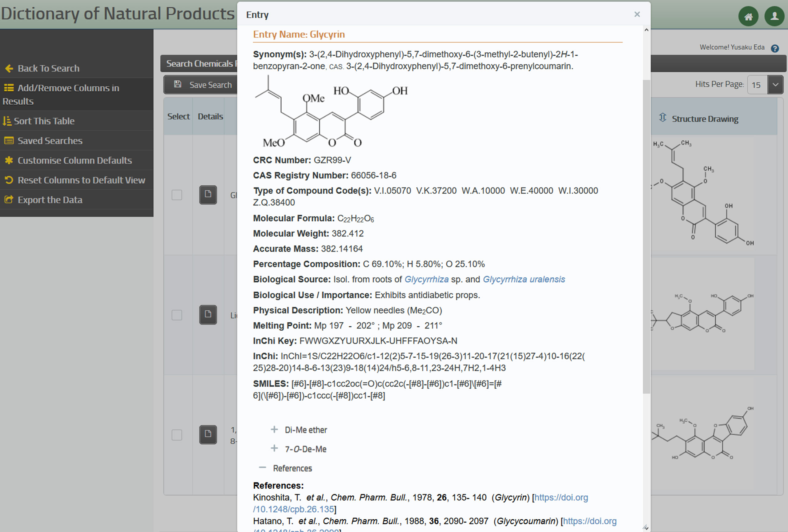Screen dimensions: 788x532
Task: Click the dialog resize handle in the corner
Action: [x=645, y=527]
